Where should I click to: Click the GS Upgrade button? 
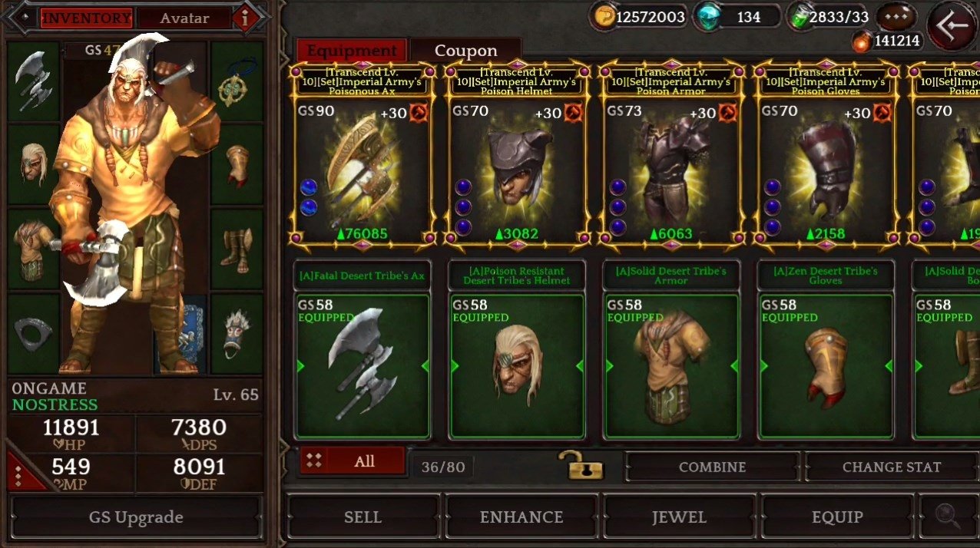tap(136, 517)
